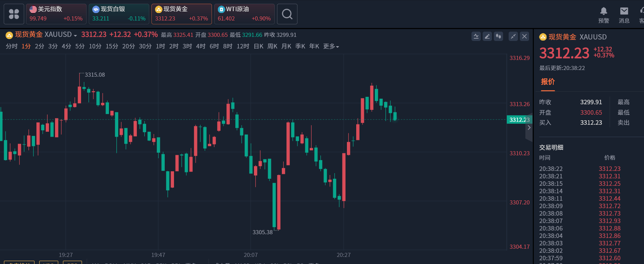Open the WTI原油 ticker card
Viewport: 644px width, 264px height.
tap(244, 14)
